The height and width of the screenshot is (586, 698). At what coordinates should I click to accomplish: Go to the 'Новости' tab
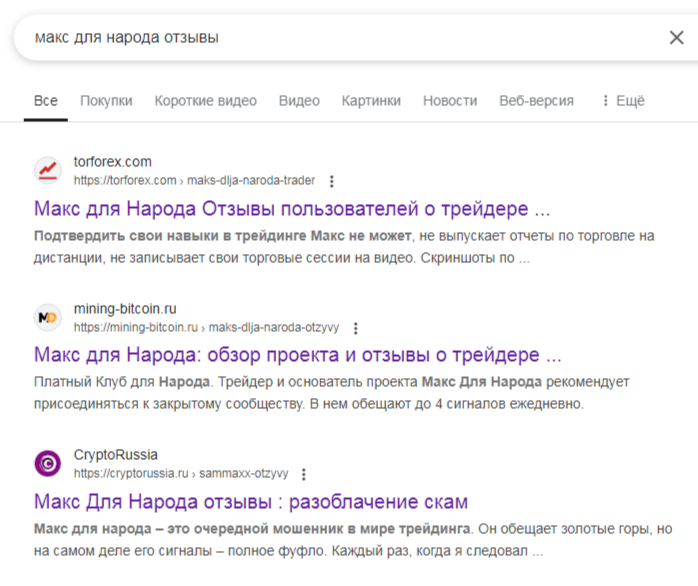450,101
